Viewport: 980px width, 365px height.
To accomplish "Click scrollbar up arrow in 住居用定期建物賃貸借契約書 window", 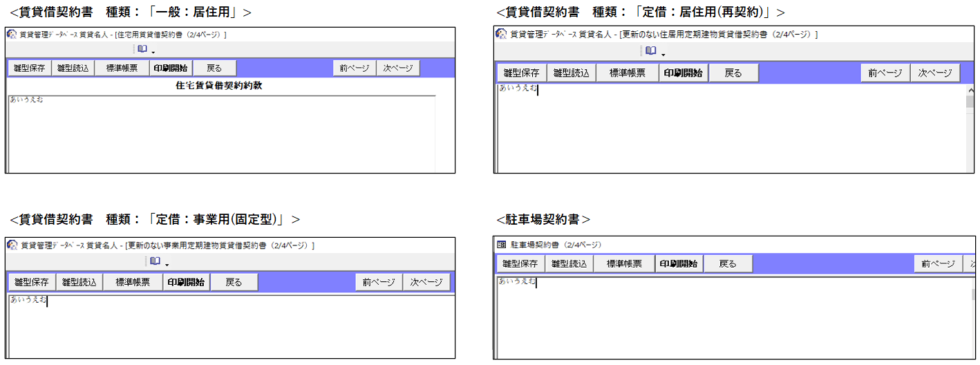I will [970, 90].
